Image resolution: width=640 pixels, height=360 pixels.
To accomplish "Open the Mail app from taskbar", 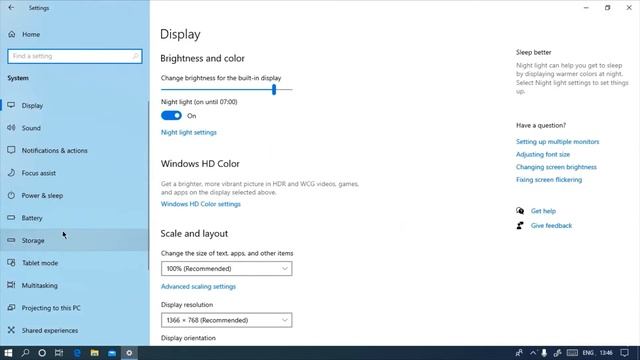I will (x=112, y=353).
